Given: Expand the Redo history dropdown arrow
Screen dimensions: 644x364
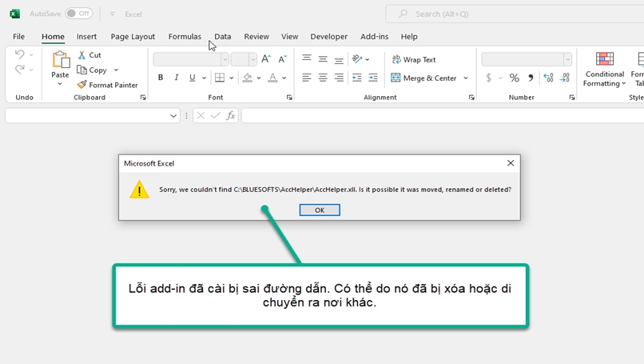Looking at the screenshot, I should (x=31, y=70).
